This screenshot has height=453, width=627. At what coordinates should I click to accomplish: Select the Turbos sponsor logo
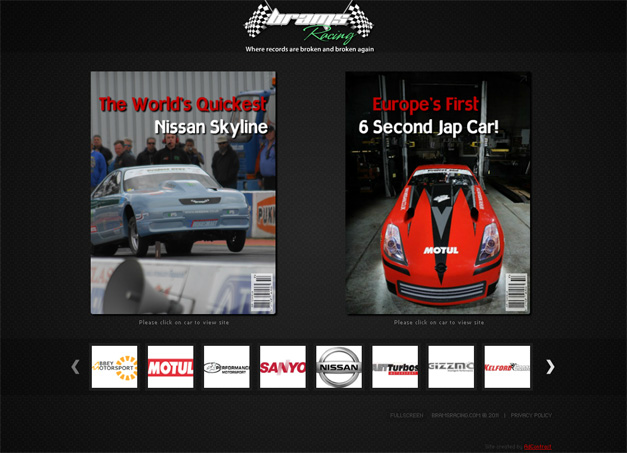[395, 367]
